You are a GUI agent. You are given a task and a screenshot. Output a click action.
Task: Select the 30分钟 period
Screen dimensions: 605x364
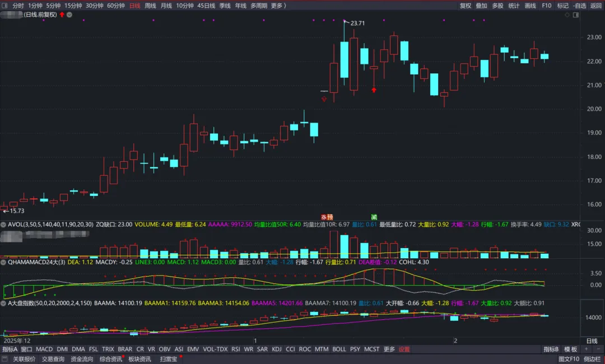pos(95,6)
